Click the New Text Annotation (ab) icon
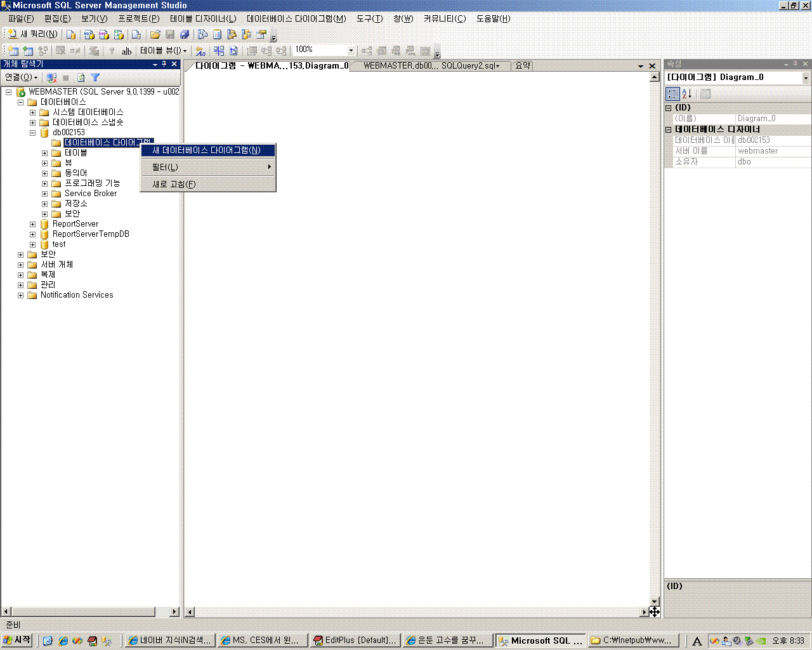This screenshot has height=650, width=812. 126,51
